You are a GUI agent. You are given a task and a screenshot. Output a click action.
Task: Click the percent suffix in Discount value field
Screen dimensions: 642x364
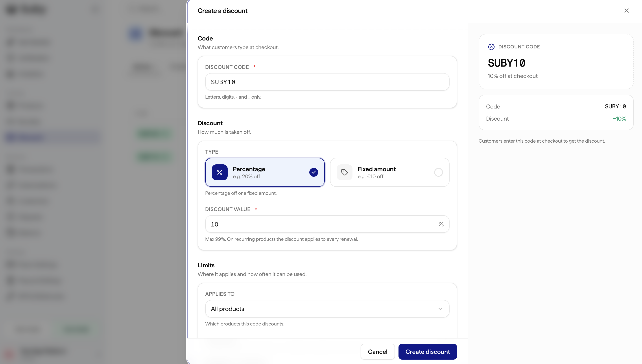pyautogui.click(x=441, y=224)
